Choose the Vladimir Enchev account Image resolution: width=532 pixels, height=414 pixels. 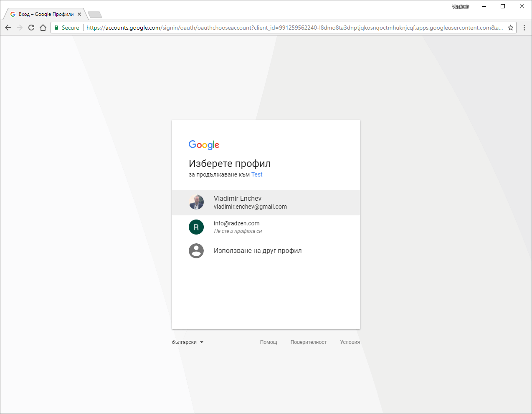[266, 203]
